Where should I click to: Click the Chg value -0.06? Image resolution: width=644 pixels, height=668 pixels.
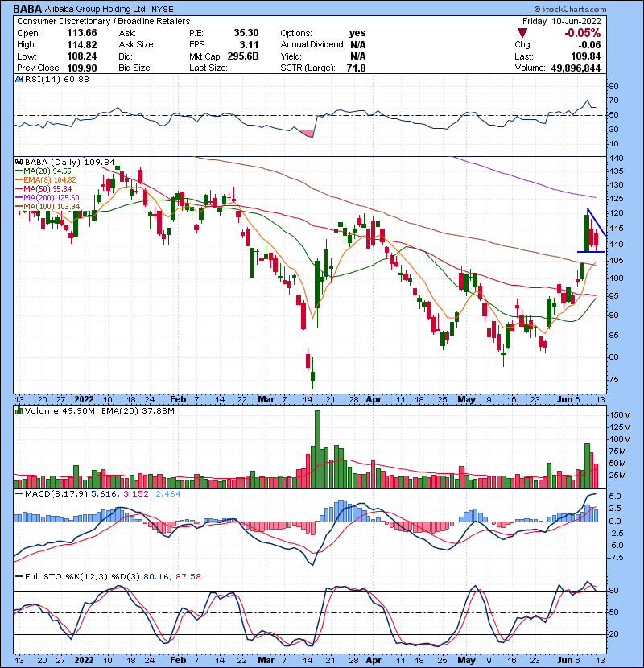pos(589,45)
